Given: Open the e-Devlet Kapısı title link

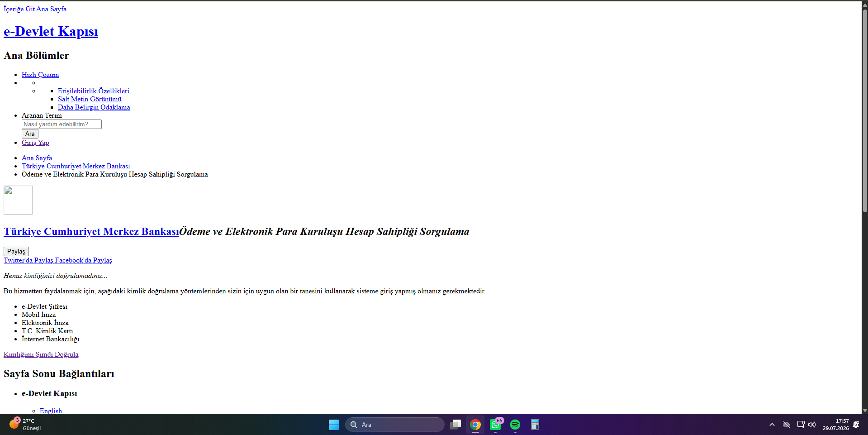Looking at the screenshot, I should (51, 31).
